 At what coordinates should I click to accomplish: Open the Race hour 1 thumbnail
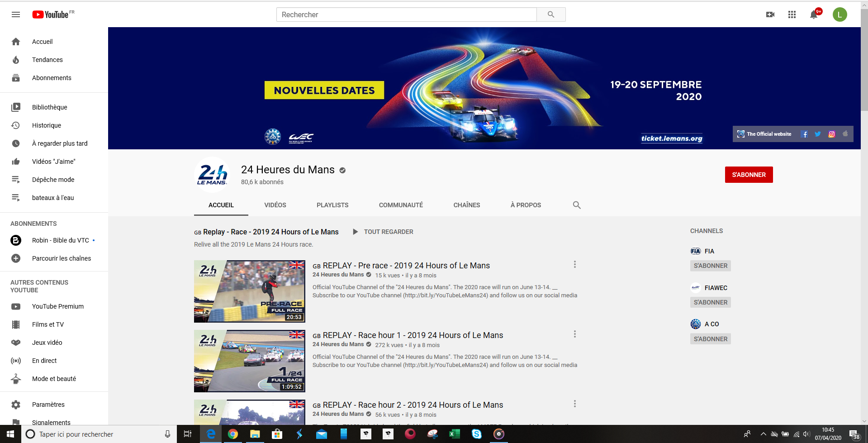250,361
